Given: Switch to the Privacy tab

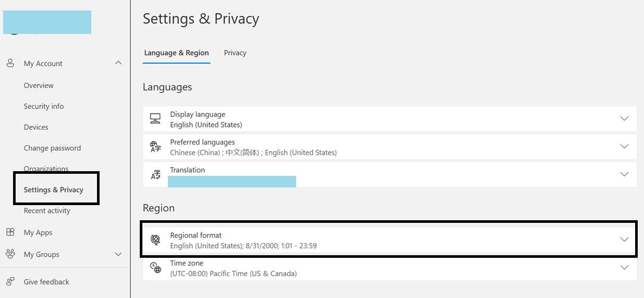Looking at the screenshot, I should pyautogui.click(x=235, y=53).
